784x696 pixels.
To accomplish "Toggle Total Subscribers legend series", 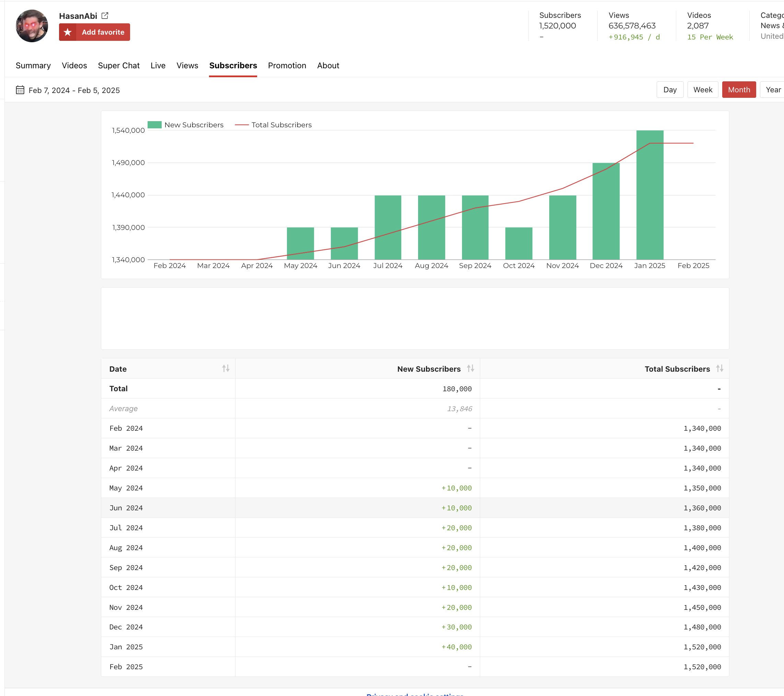I will coord(273,125).
